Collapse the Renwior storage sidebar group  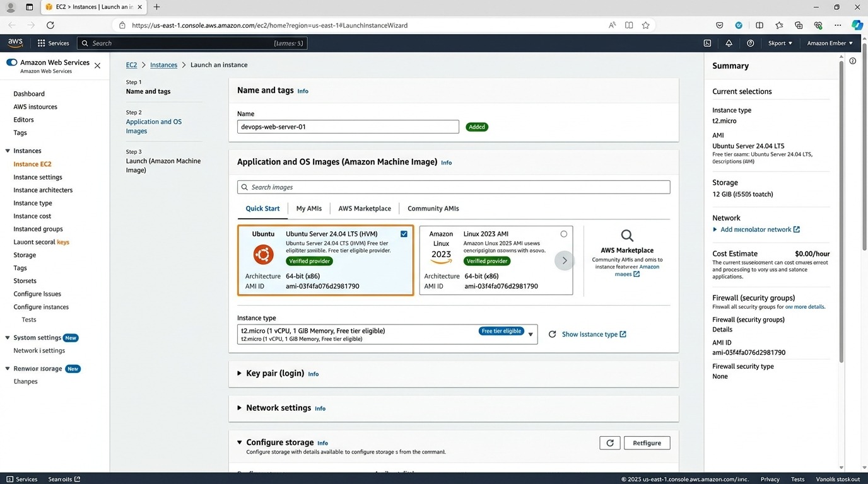[8, 369]
